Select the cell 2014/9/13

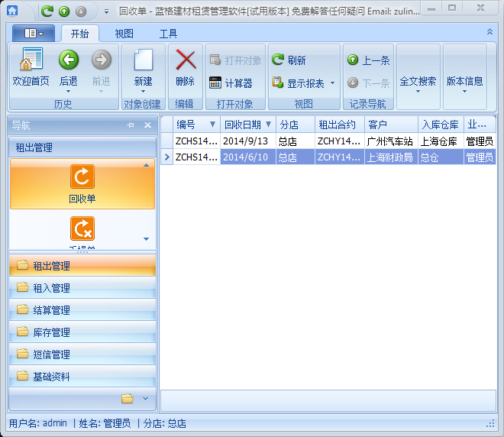[248, 141]
